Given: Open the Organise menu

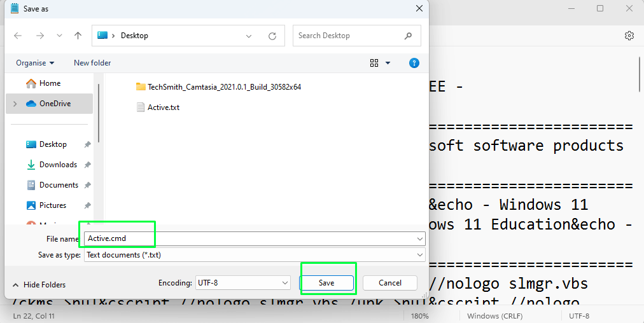Looking at the screenshot, I should point(35,63).
